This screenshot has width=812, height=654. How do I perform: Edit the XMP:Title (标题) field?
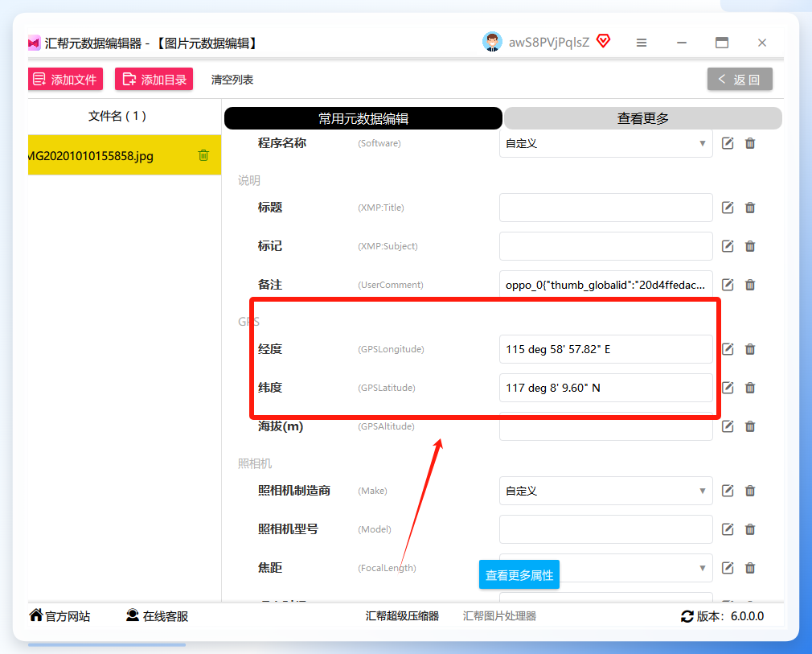(728, 208)
